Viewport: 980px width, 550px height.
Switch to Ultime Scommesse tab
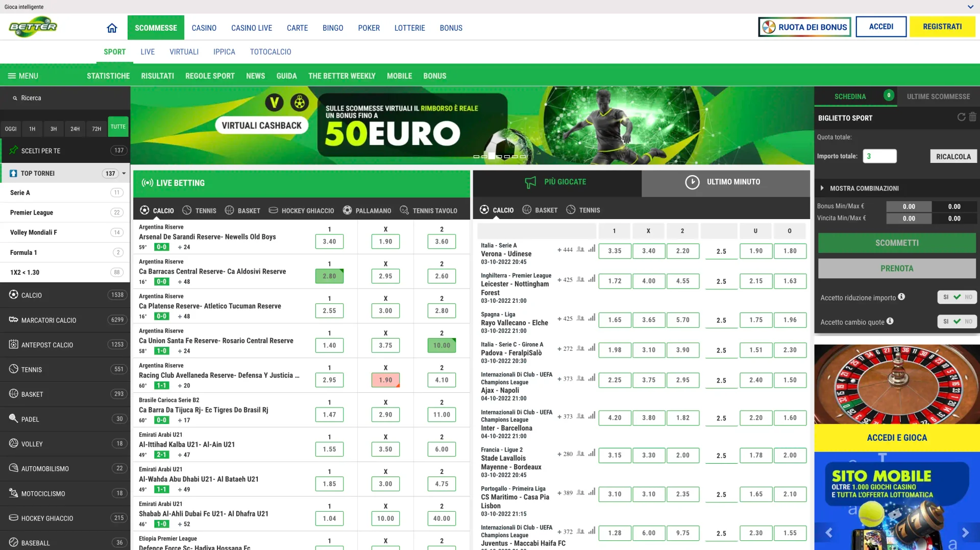938,97
